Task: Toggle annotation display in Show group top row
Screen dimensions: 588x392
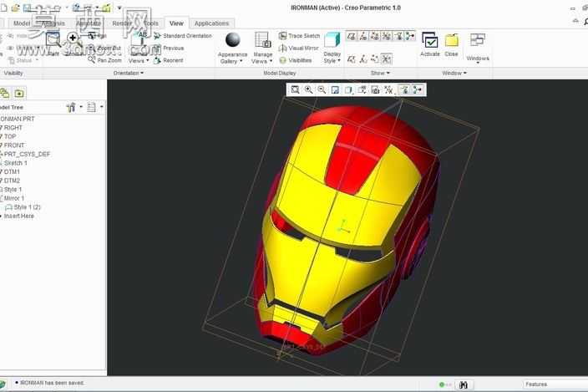Action: [398, 36]
